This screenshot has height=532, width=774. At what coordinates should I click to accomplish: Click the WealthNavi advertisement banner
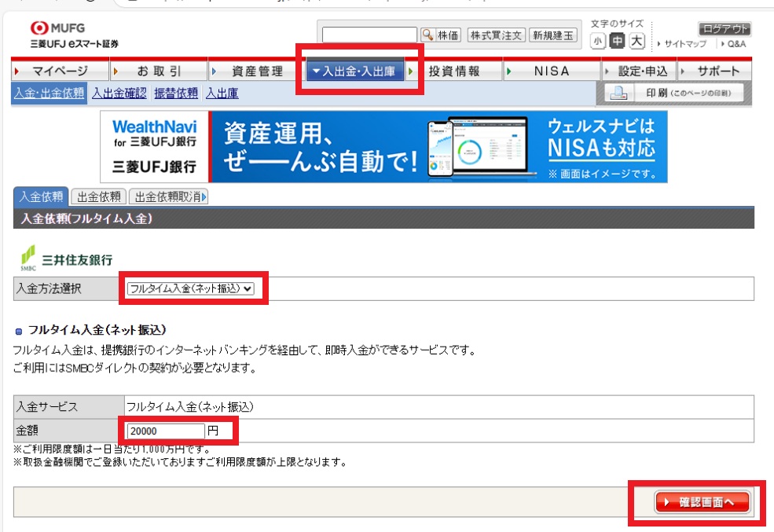(x=383, y=147)
